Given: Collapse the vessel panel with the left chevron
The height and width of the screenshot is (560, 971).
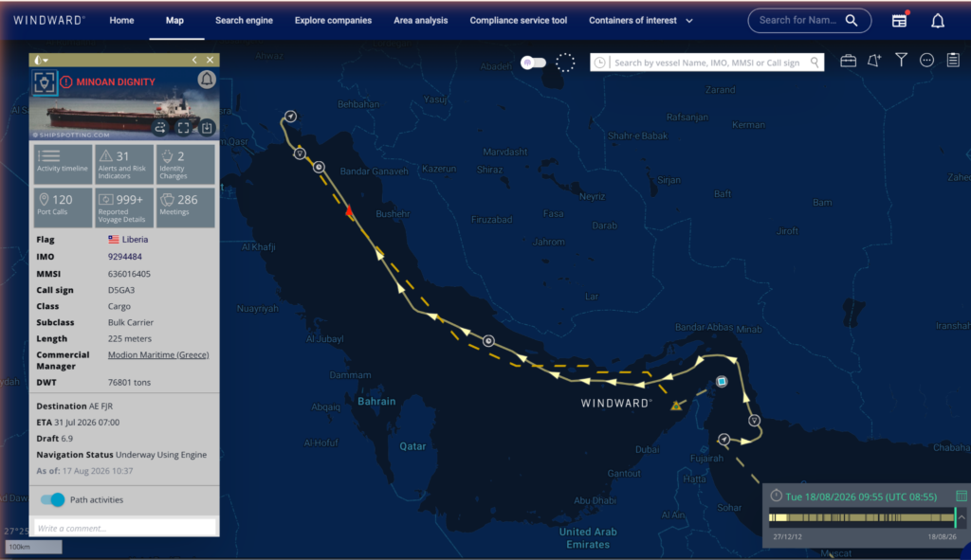Looking at the screenshot, I should coord(194,60).
